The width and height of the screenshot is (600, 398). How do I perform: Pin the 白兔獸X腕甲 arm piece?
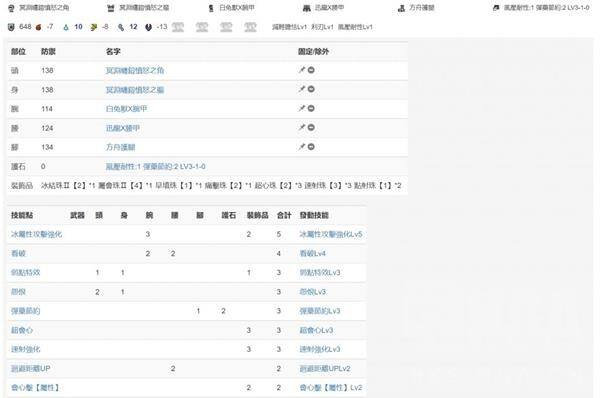(x=302, y=108)
